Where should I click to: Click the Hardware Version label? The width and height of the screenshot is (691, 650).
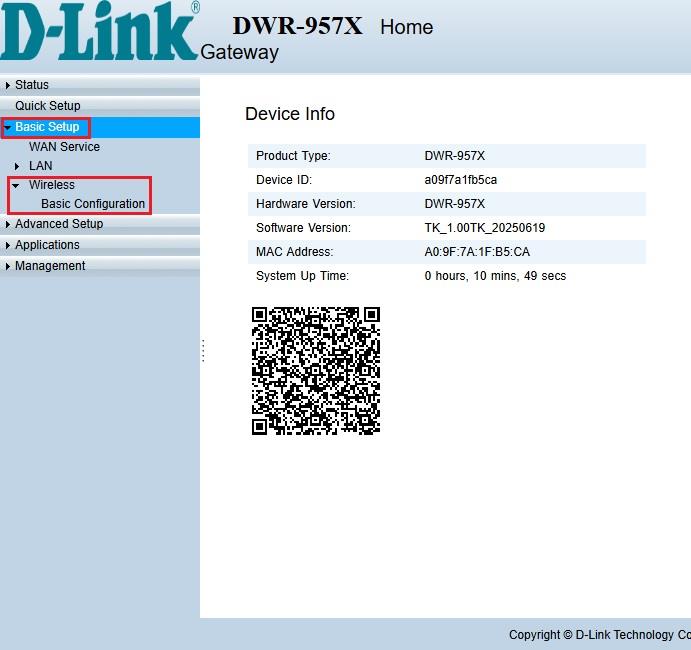click(x=305, y=204)
